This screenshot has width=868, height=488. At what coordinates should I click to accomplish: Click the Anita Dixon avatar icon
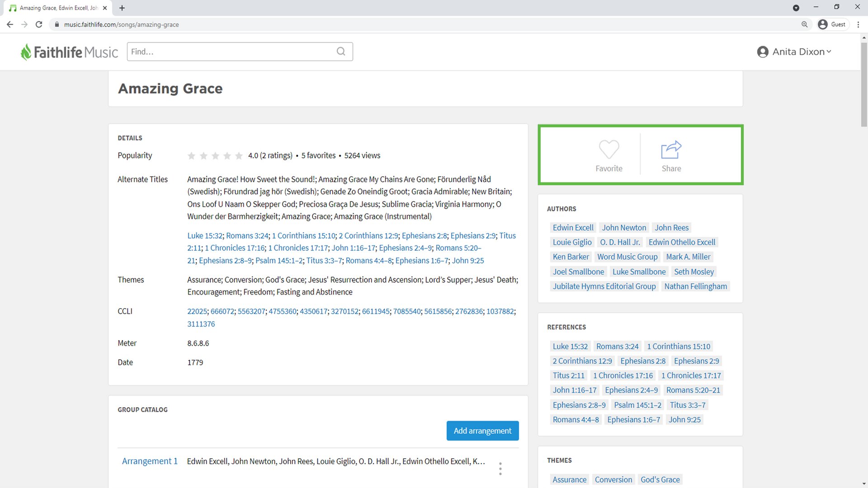[763, 52]
